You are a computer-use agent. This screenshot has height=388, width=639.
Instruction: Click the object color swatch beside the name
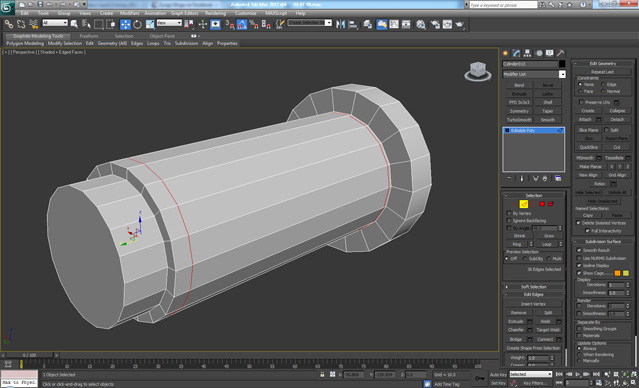point(562,64)
